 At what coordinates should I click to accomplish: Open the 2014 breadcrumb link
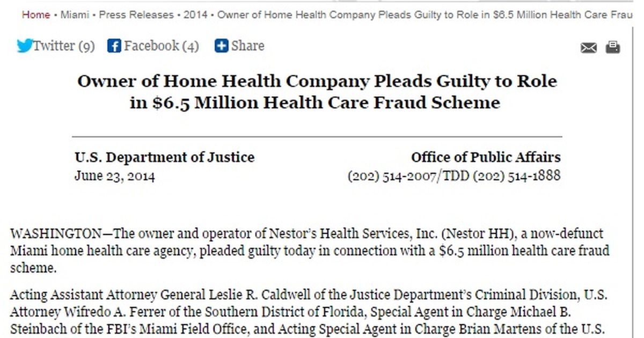[x=196, y=15]
